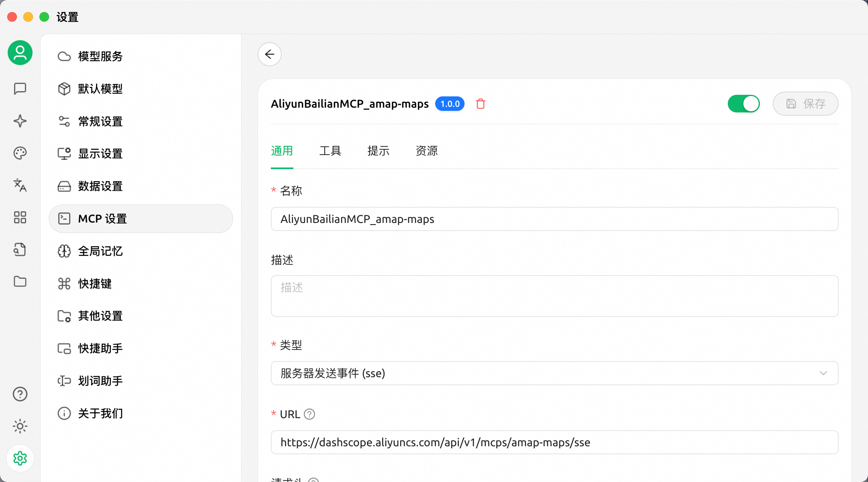Viewport: 868px width, 482px height.
Task: Open 快捷助手 settings page
Action: [141, 348]
